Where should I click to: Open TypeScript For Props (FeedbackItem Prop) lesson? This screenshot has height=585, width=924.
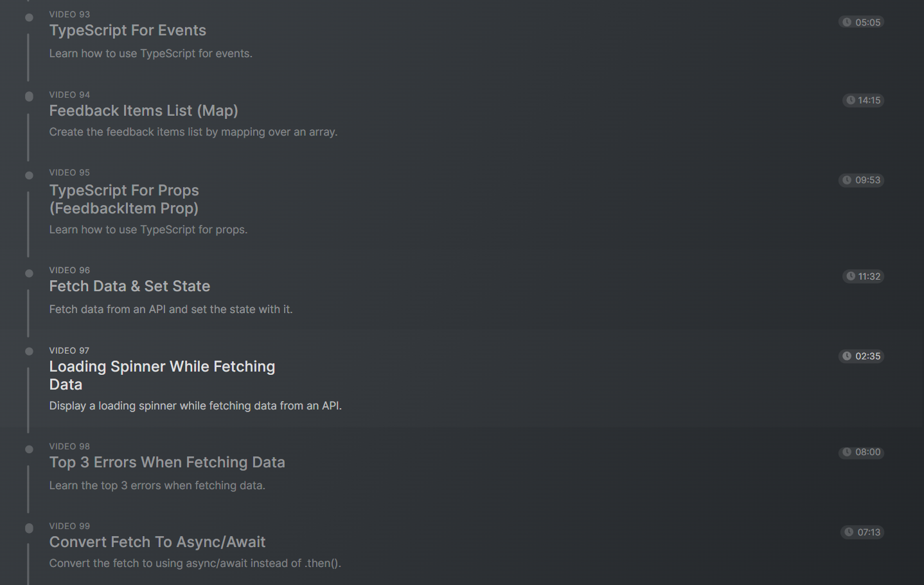tap(124, 199)
